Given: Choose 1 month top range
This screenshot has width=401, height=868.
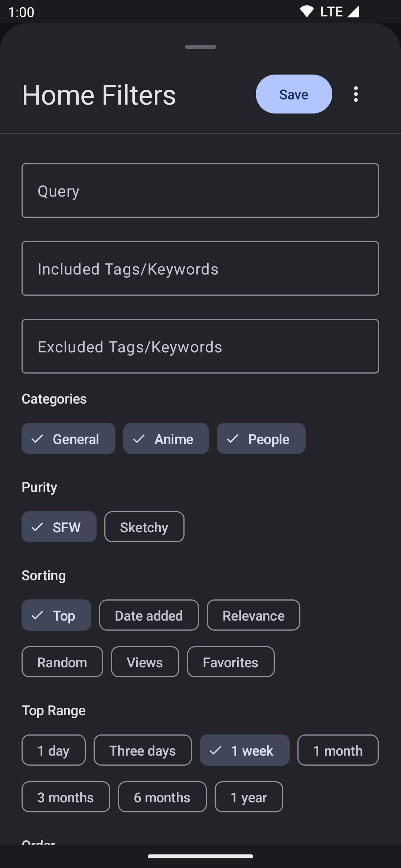Looking at the screenshot, I should click(x=338, y=750).
